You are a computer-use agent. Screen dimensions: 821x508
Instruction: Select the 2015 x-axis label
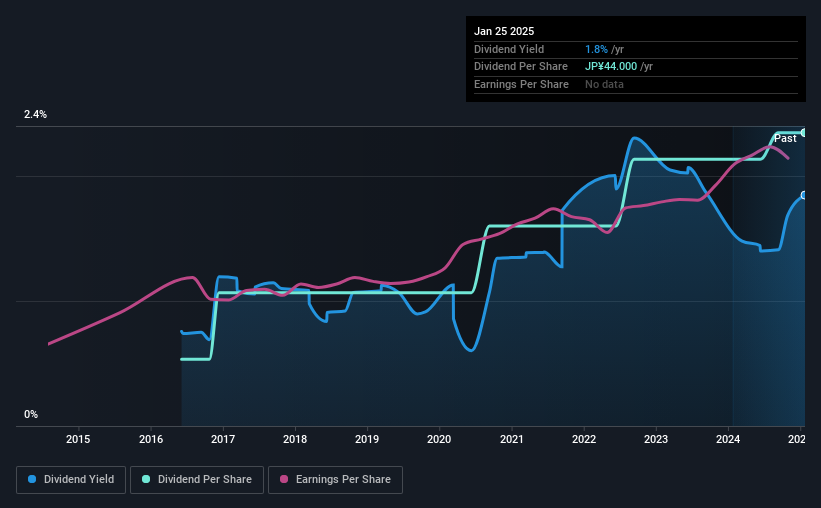coord(78,439)
